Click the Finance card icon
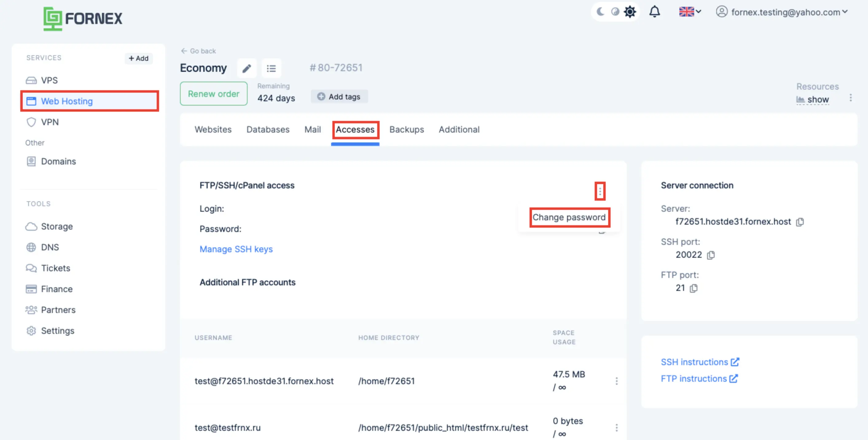868x440 pixels. point(31,289)
